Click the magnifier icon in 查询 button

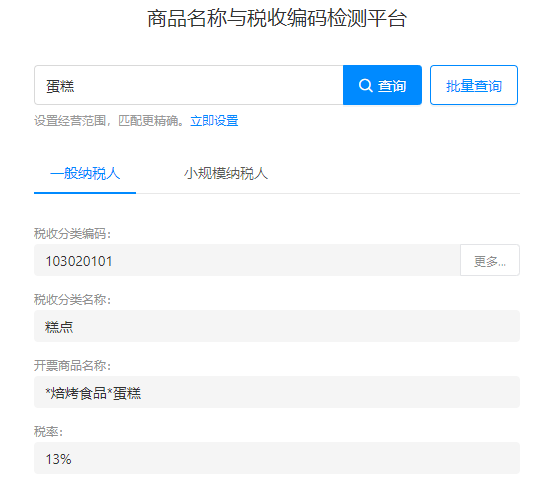click(x=365, y=85)
